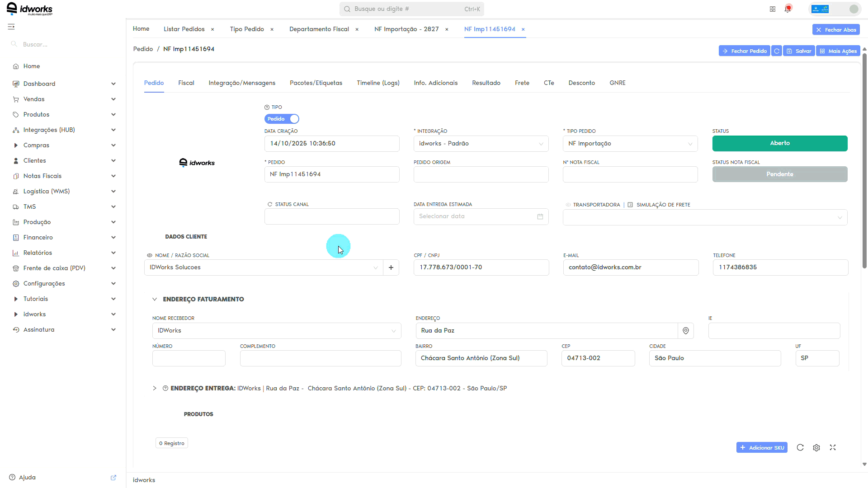This screenshot has height=488, width=868.
Task: Click the CEP field with 04713-002
Action: tap(598, 358)
